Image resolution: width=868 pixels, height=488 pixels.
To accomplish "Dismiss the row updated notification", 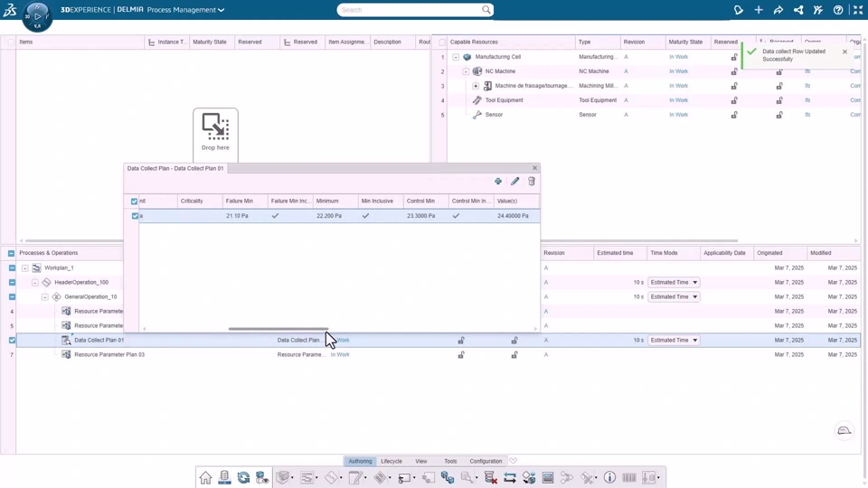I will click(844, 52).
